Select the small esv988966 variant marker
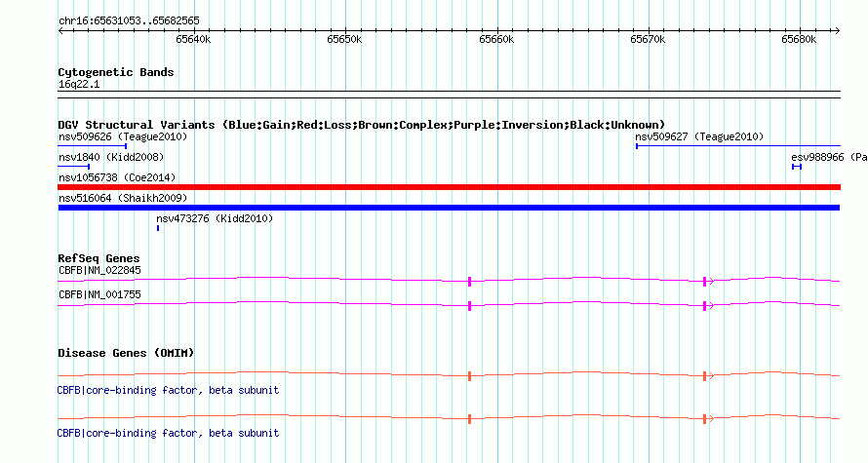The width and height of the screenshot is (868, 463). click(797, 167)
